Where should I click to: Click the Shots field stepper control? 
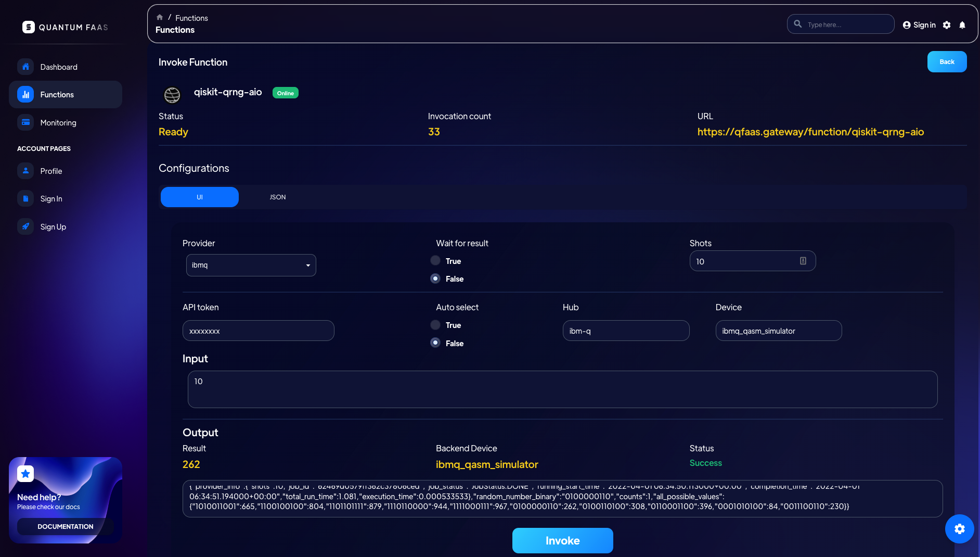pos(803,261)
